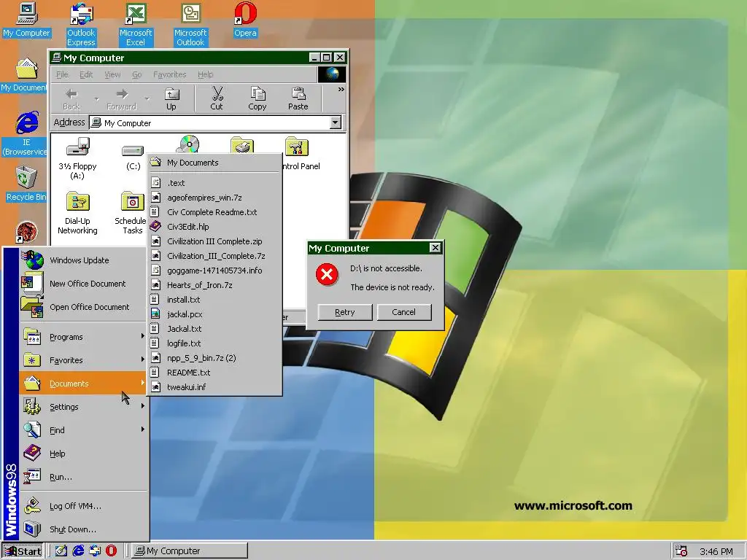Open the Address bar dropdown arrow
The width and height of the screenshot is (747, 560).
pyautogui.click(x=336, y=122)
